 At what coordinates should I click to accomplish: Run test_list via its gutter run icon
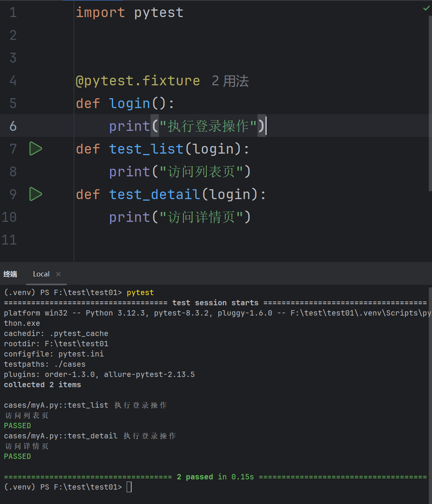(36, 149)
